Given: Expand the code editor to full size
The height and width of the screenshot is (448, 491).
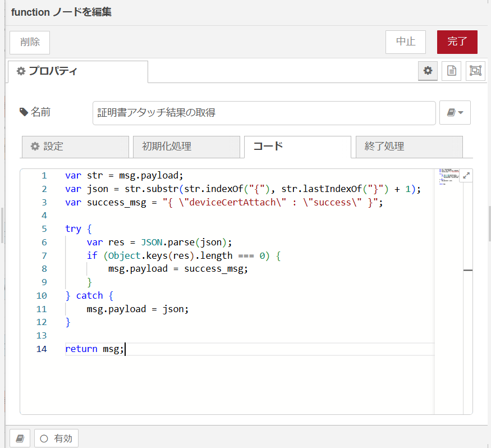Looking at the screenshot, I should point(466,176).
